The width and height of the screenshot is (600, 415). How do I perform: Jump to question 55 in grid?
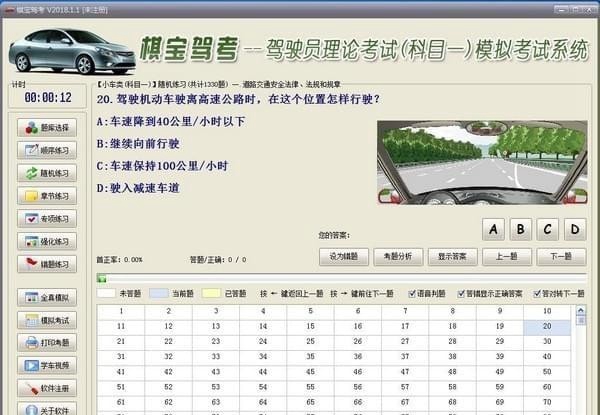coord(310,387)
